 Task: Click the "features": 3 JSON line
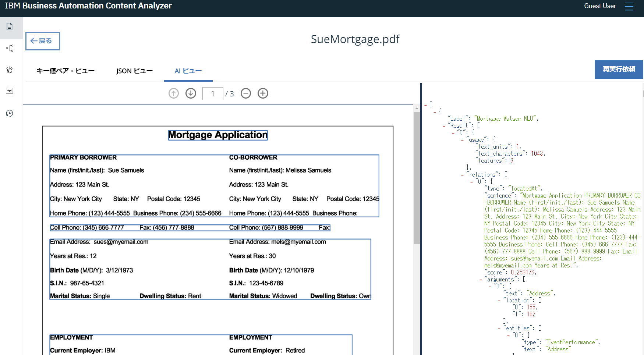point(494,161)
